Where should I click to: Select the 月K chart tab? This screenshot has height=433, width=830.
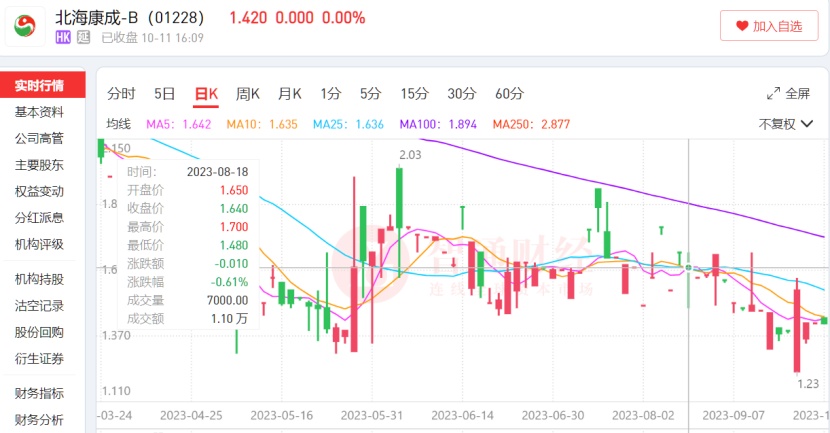[x=290, y=94]
